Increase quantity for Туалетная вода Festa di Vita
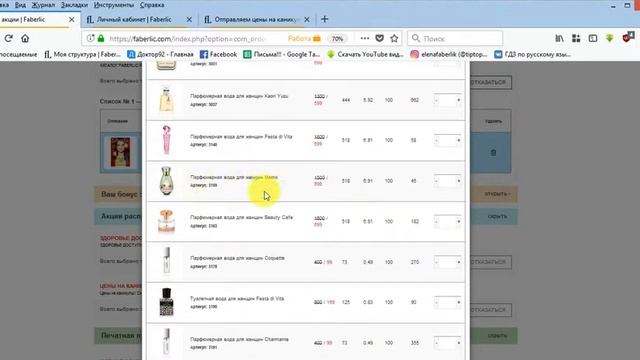 pyautogui.click(x=459, y=302)
